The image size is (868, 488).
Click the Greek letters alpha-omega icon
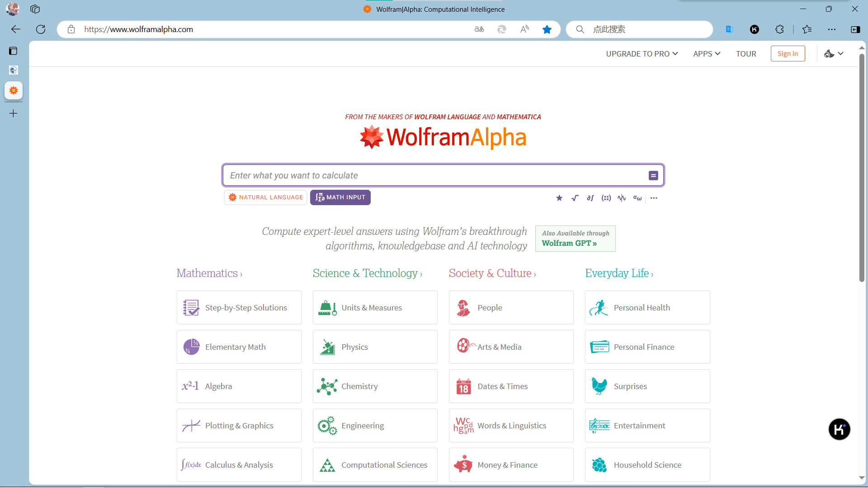[637, 198]
